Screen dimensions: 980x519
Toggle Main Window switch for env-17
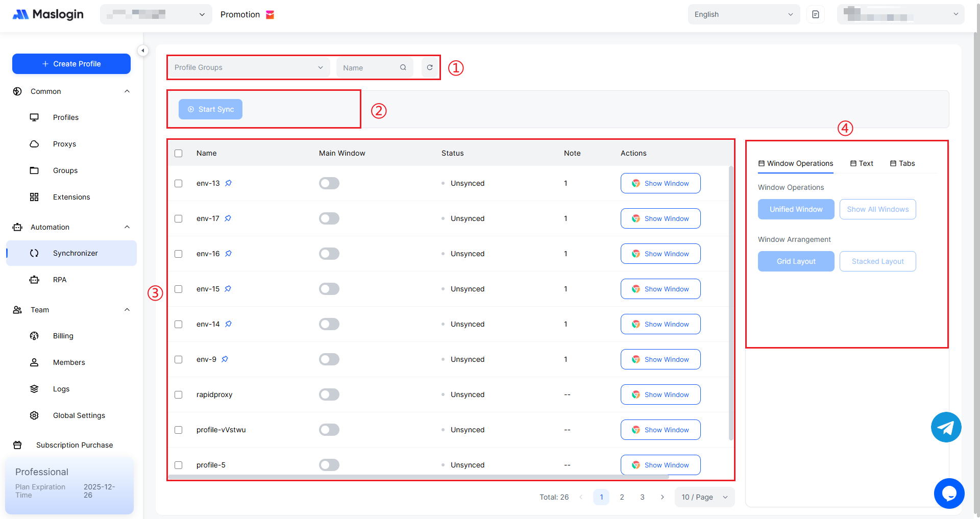329,218
